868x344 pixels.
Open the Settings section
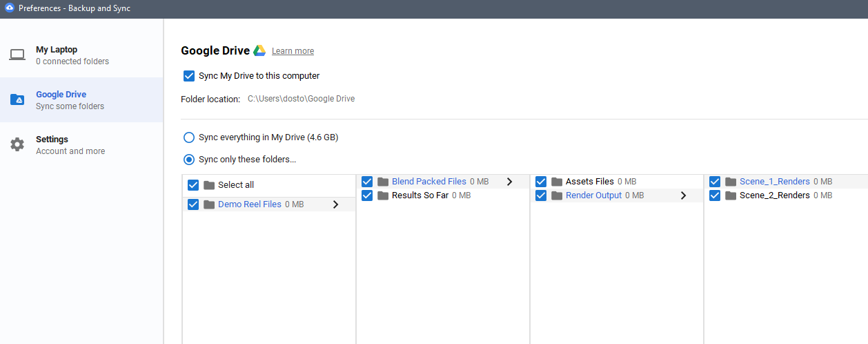pyautogui.click(x=81, y=145)
